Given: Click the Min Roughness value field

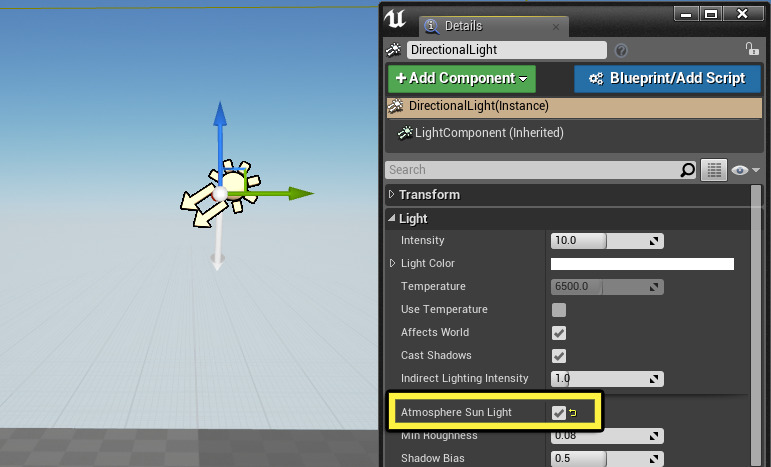Looking at the screenshot, I should pyautogui.click(x=607, y=436).
